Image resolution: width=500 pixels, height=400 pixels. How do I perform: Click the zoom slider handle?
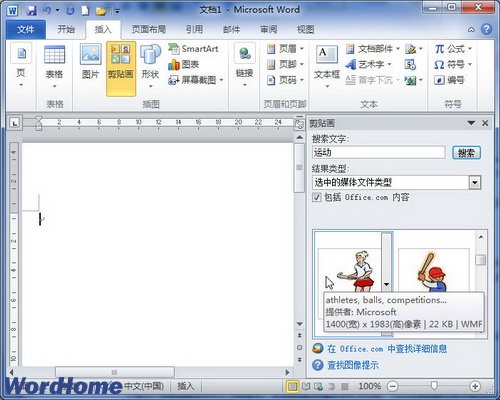point(434,386)
